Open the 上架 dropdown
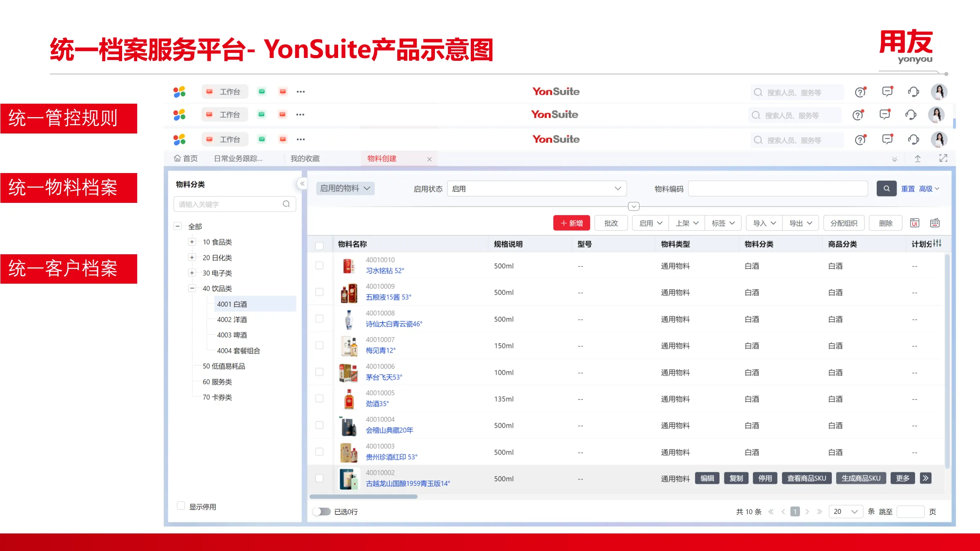This screenshot has width=980, height=551. [x=687, y=223]
